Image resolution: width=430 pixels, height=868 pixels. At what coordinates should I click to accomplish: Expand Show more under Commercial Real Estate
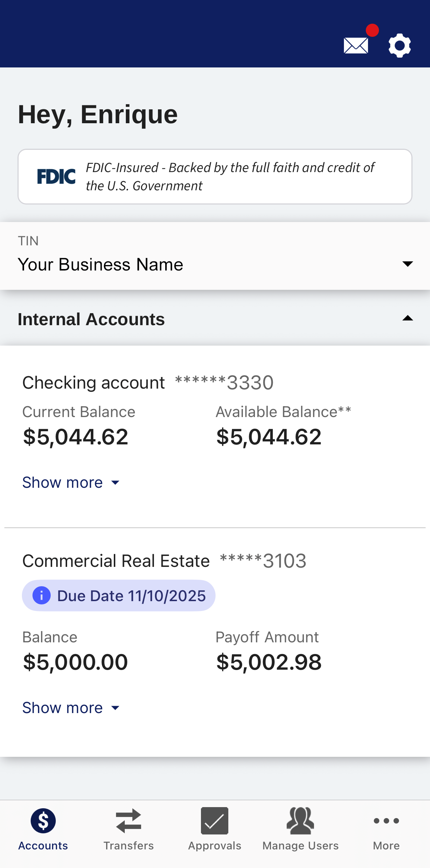[71, 708]
